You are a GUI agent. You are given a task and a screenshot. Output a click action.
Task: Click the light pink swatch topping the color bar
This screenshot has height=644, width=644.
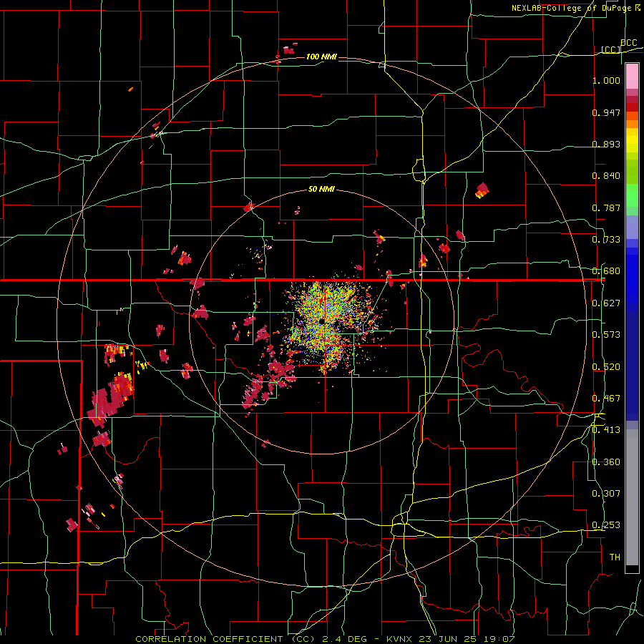pyautogui.click(x=632, y=76)
